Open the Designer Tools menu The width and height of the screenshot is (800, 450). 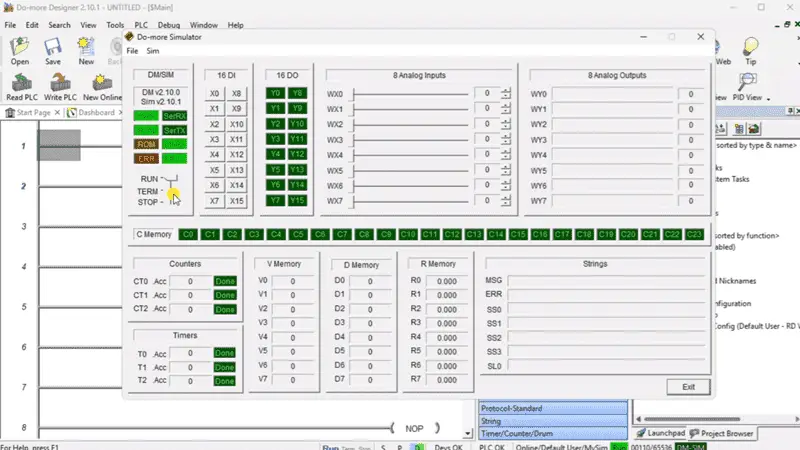115,25
